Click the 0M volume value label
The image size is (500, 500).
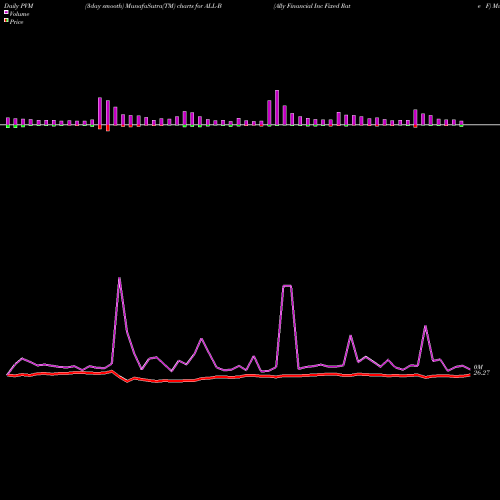[478, 367]
